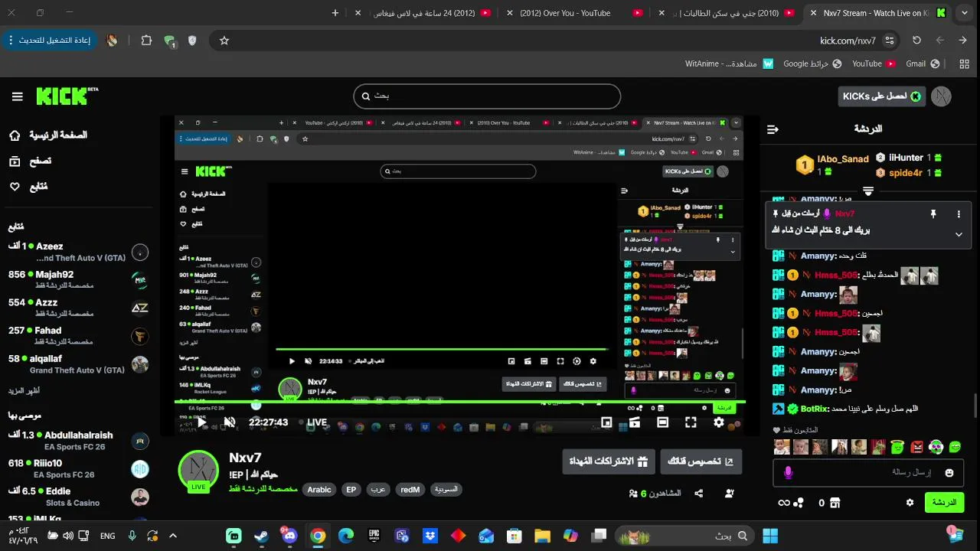This screenshot has width=980, height=551.
Task: Open pinned message options three-dot menu
Action: 958,214
